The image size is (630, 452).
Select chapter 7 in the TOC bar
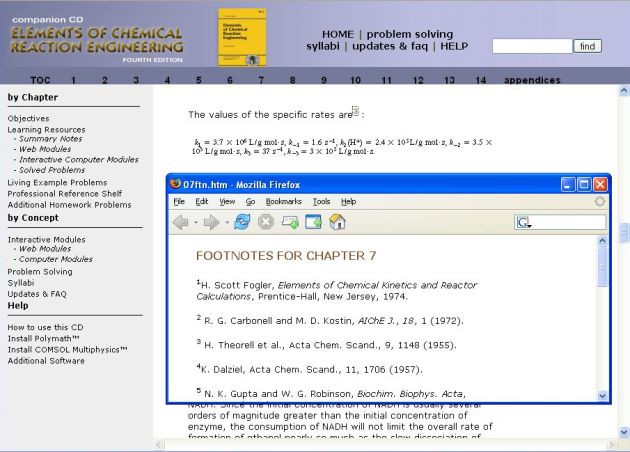261,80
